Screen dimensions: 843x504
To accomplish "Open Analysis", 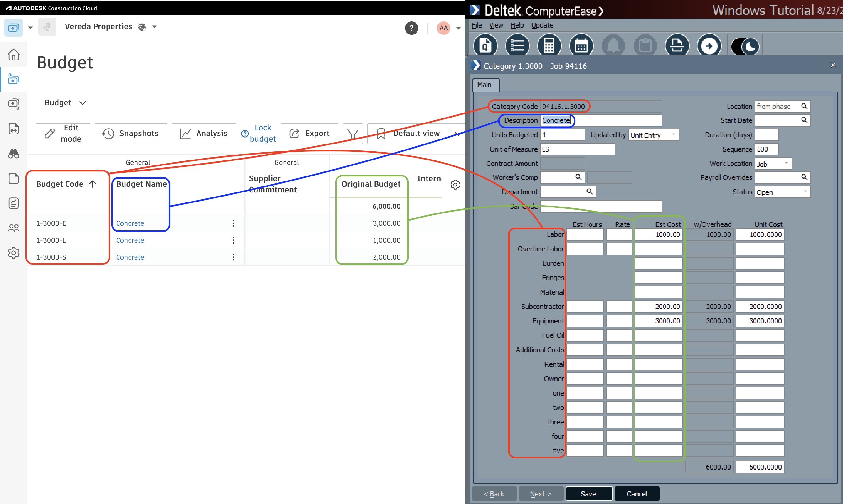I will click(204, 134).
